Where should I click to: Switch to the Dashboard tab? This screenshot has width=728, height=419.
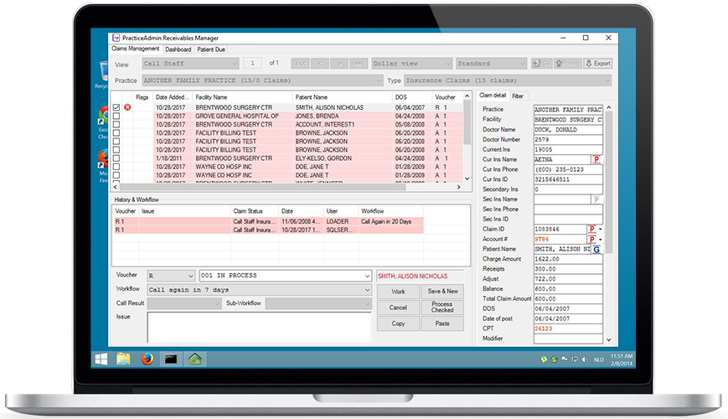[x=178, y=49]
